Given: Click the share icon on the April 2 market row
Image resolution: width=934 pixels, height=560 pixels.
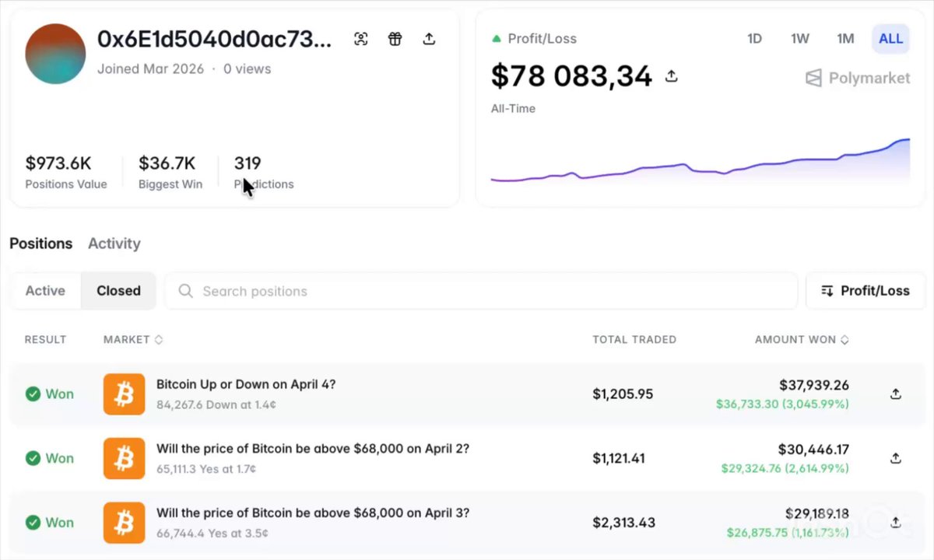Looking at the screenshot, I should pyautogui.click(x=895, y=458).
